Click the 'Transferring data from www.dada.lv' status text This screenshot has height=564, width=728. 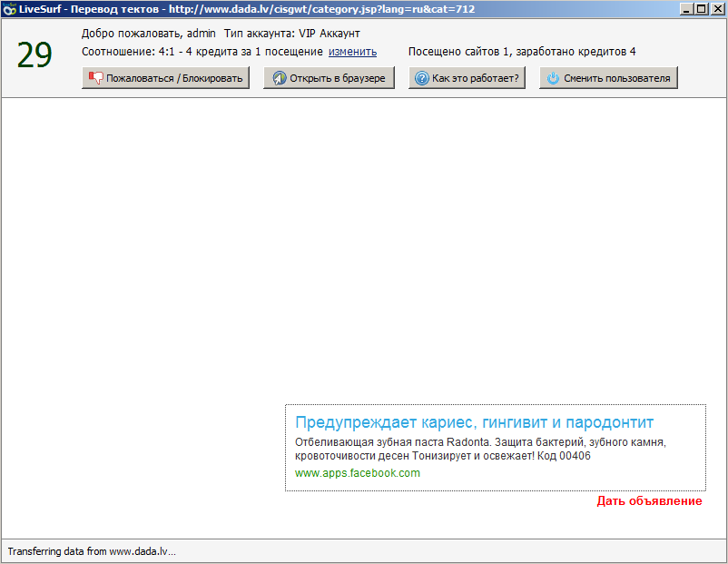(x=92, y=551)
